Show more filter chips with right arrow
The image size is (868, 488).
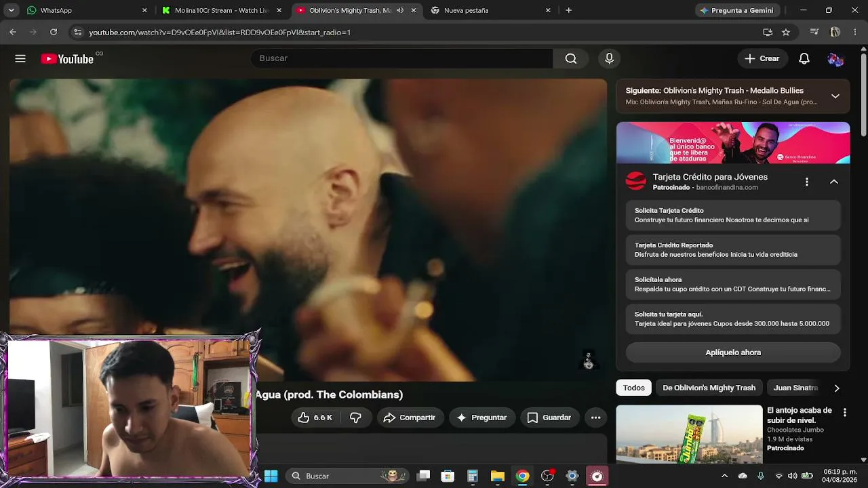click(837, 388)
